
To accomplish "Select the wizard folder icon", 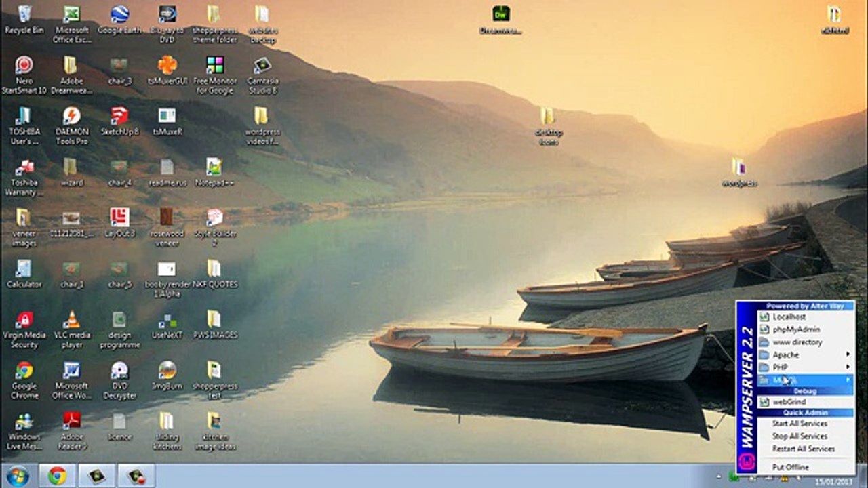I will pos(71,172).
